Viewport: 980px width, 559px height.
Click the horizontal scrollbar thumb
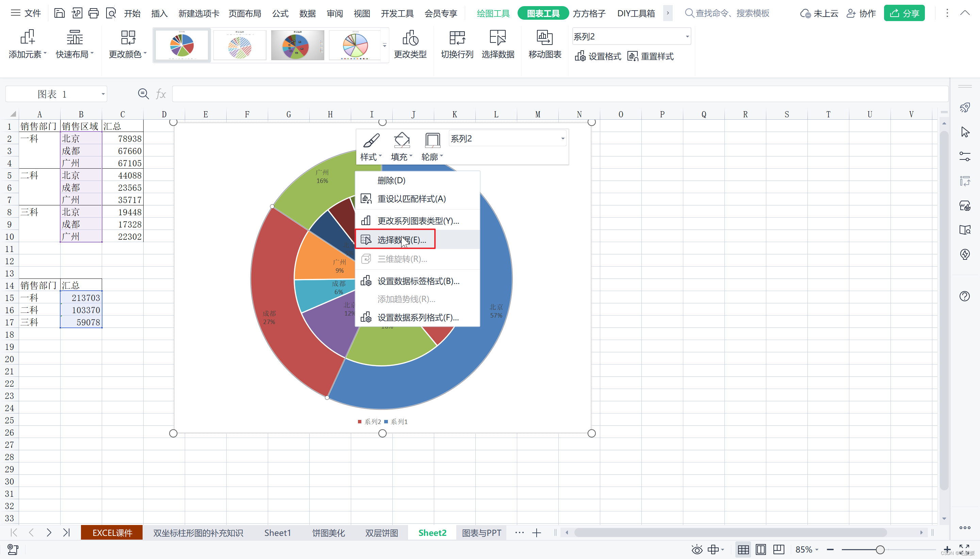point(730,532)
